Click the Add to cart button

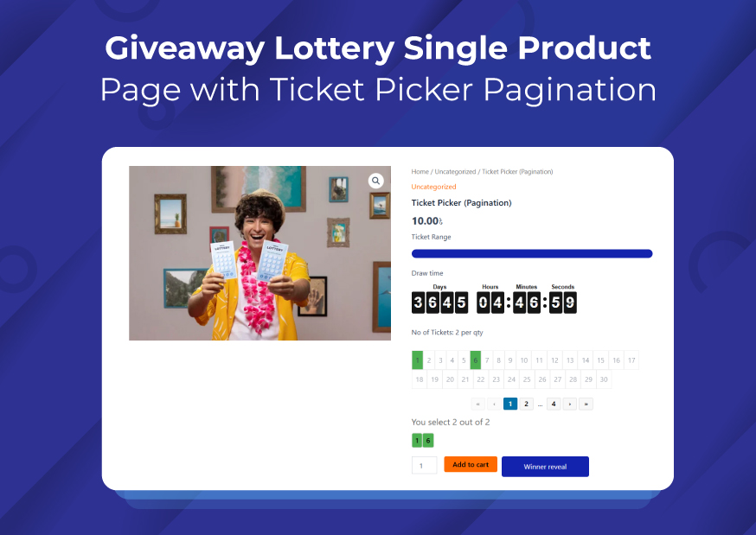pyautogui.click(x=471, y=464)
